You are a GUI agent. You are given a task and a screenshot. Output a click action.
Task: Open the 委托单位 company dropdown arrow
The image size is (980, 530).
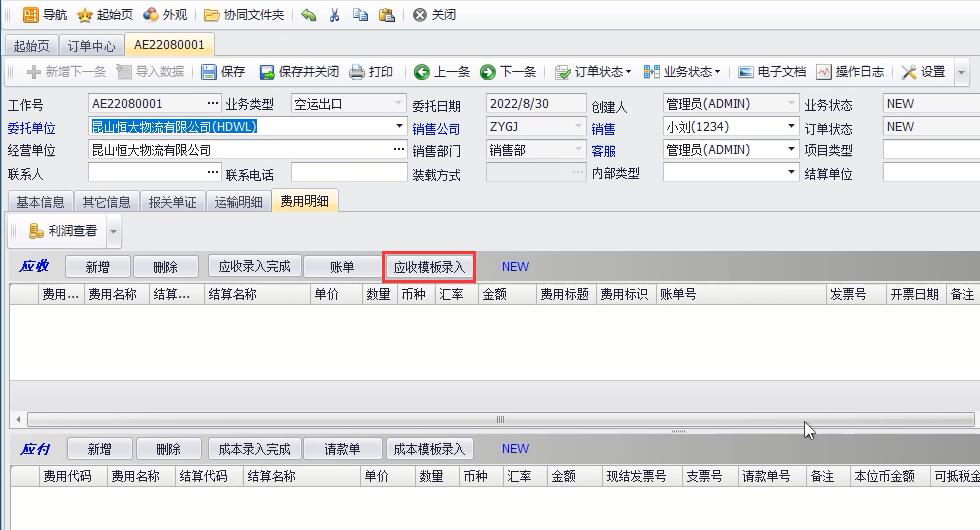coord(399,127)
